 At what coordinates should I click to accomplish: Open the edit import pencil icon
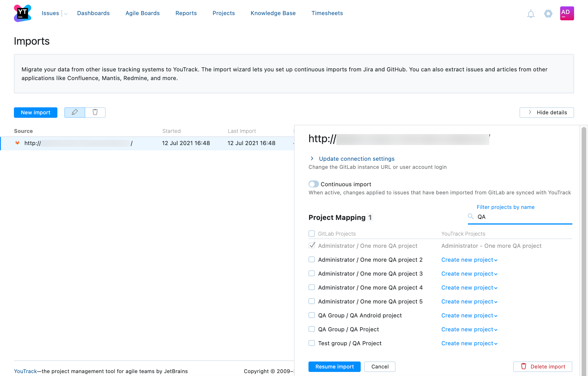pyautogui.click(x=75, y=112)
